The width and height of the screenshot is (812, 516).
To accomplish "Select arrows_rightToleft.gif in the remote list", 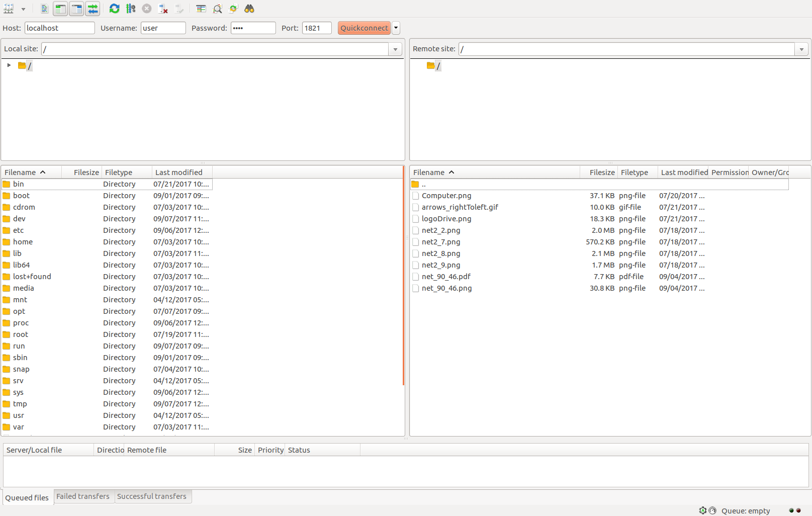I will tap(599, 207).
